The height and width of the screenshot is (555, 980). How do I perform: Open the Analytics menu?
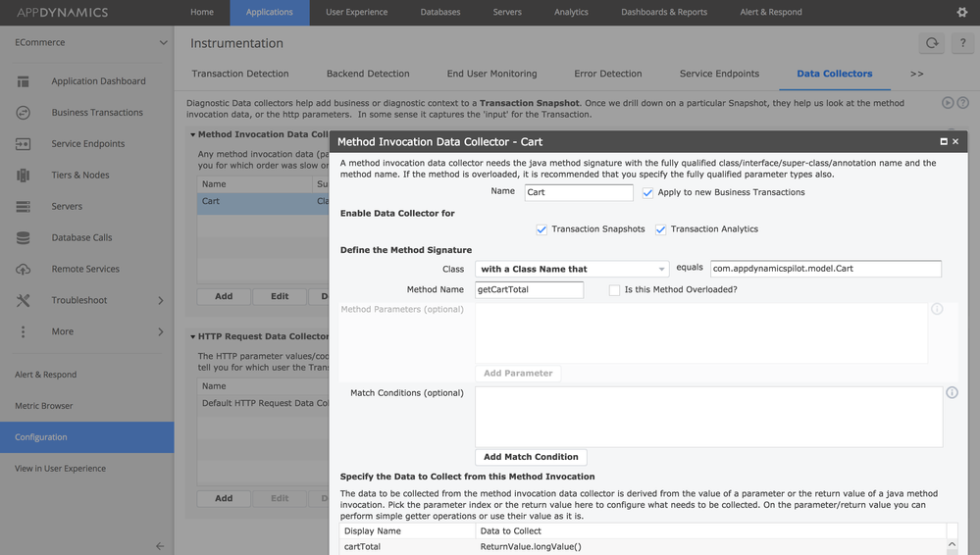pyautogui.click(x=571, y=12)
